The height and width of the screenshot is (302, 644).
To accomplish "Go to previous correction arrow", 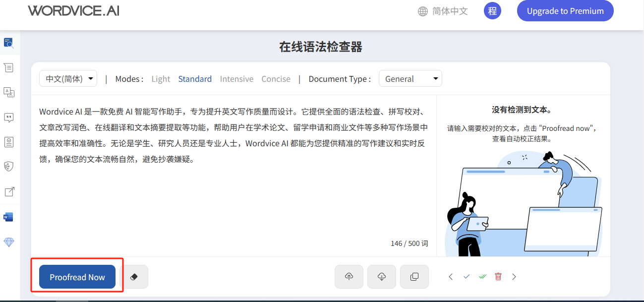I will 451,277.
